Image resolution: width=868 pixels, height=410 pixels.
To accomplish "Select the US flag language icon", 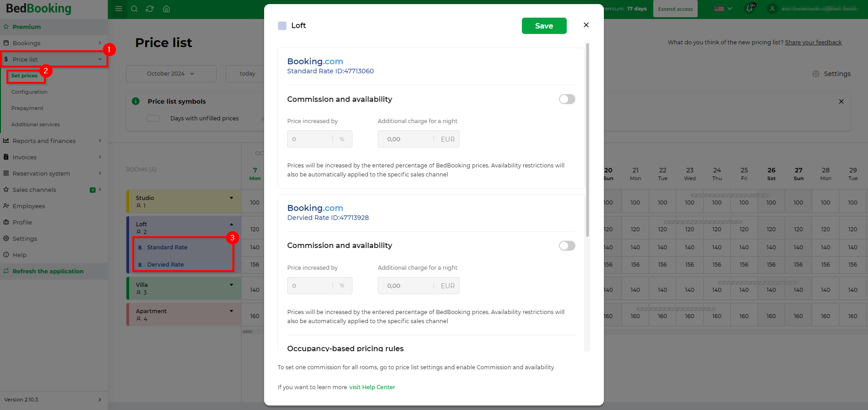I will tap(719, 9).
